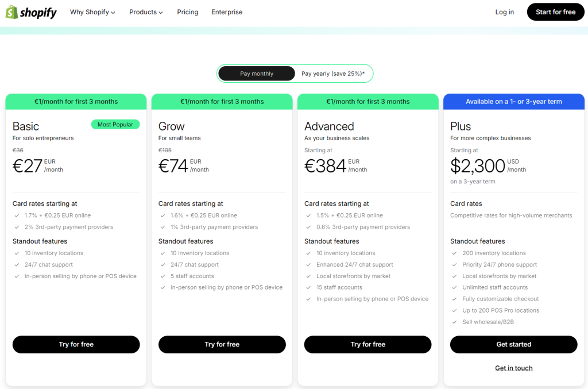Click checkmark next to Sell wholesale/B2B
Image resolution: width=588 pixels, height=389 pixels.
[454, 322]
